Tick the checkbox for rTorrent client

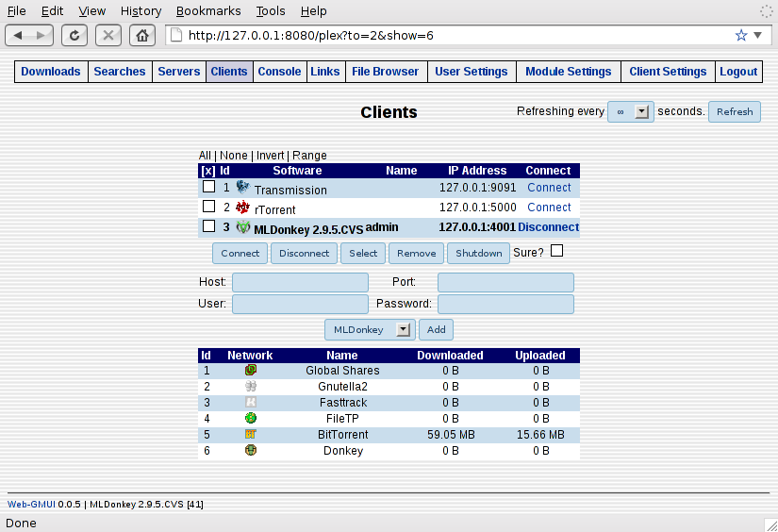pyautogui.click(x=209, y=206)
